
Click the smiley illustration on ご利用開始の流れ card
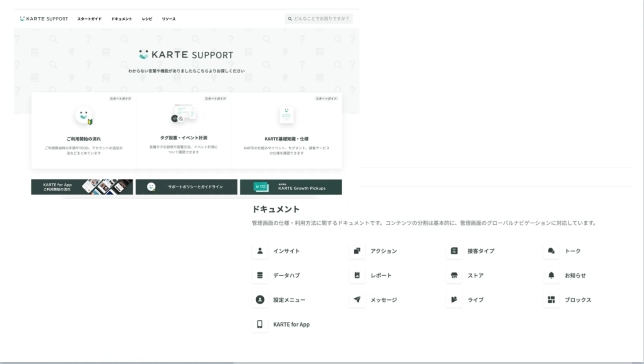[x=84, y=115]
